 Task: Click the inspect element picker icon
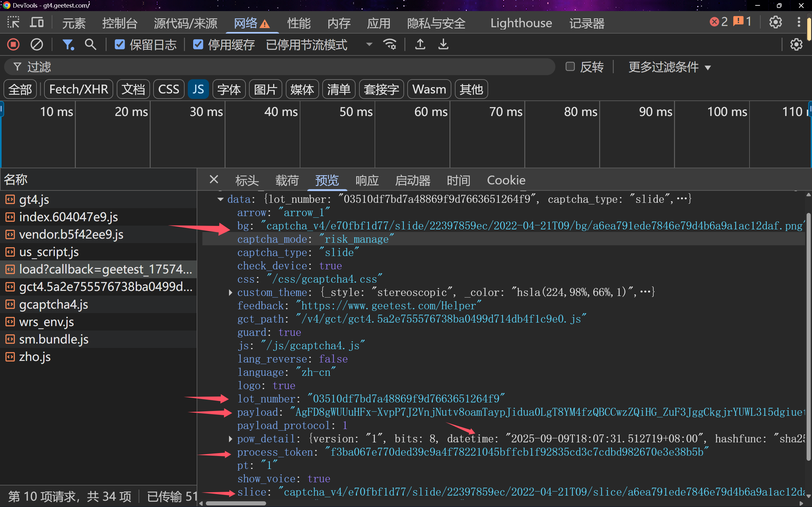click(13, 22)
